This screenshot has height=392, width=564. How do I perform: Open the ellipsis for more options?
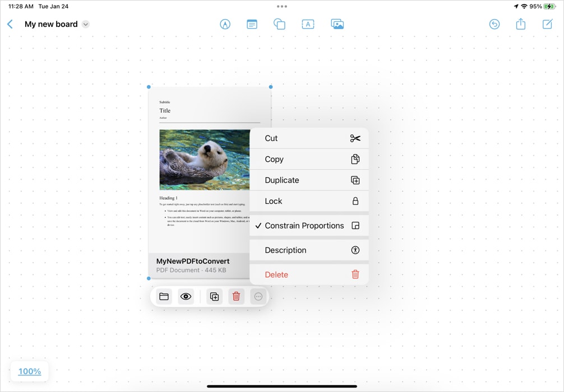(x=258, y=296)
